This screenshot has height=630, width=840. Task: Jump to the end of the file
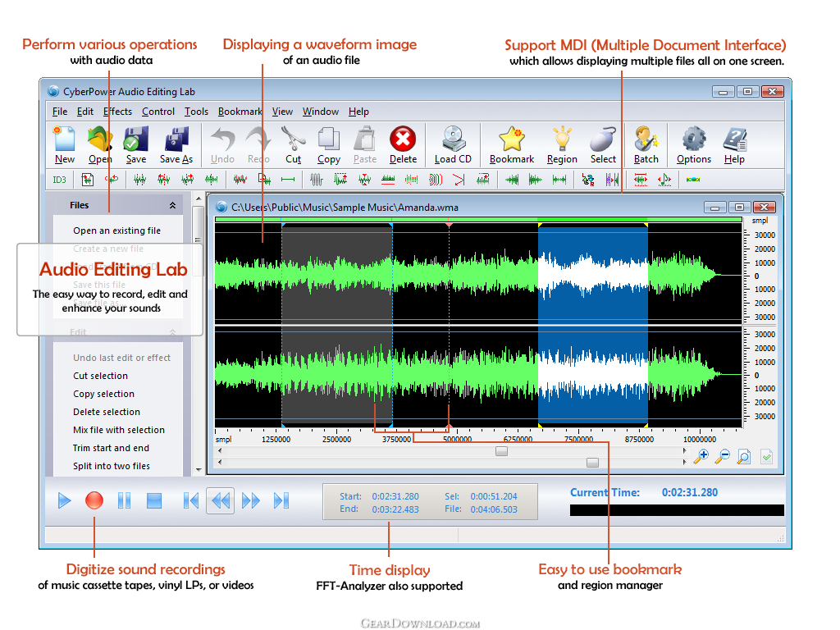281,501
